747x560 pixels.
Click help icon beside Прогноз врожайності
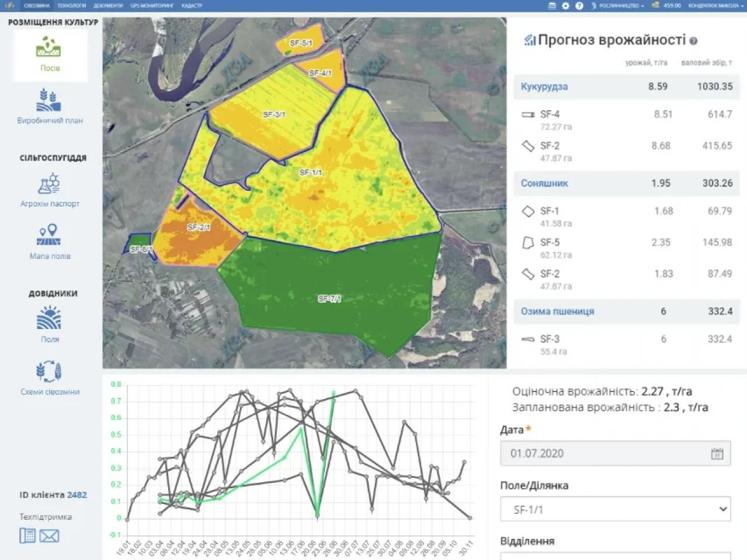click(x=693, y=41)
